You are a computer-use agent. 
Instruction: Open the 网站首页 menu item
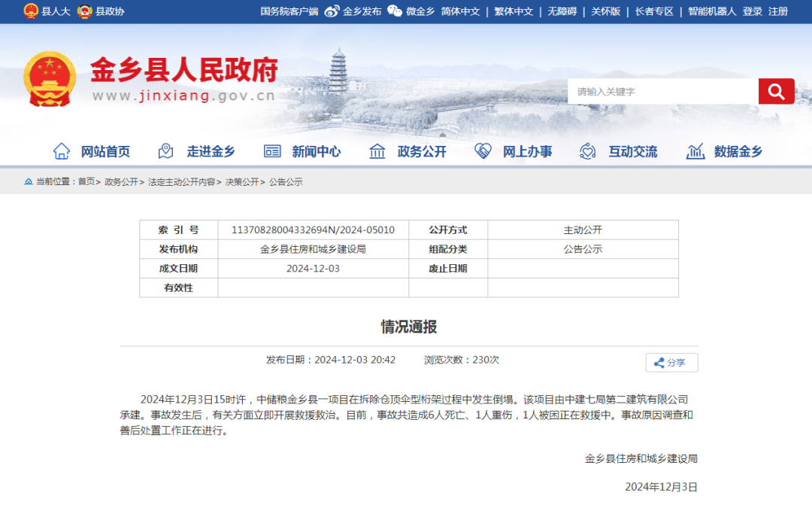(x=105, y=151)
